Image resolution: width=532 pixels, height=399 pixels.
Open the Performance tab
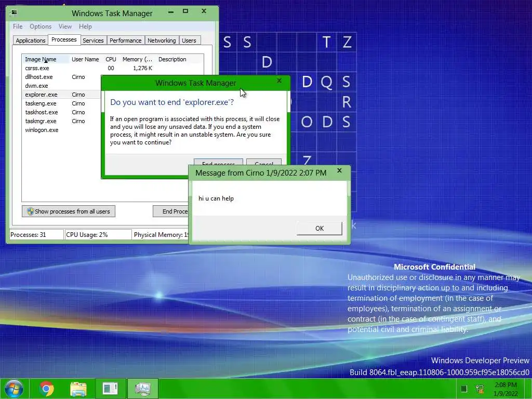126,41
